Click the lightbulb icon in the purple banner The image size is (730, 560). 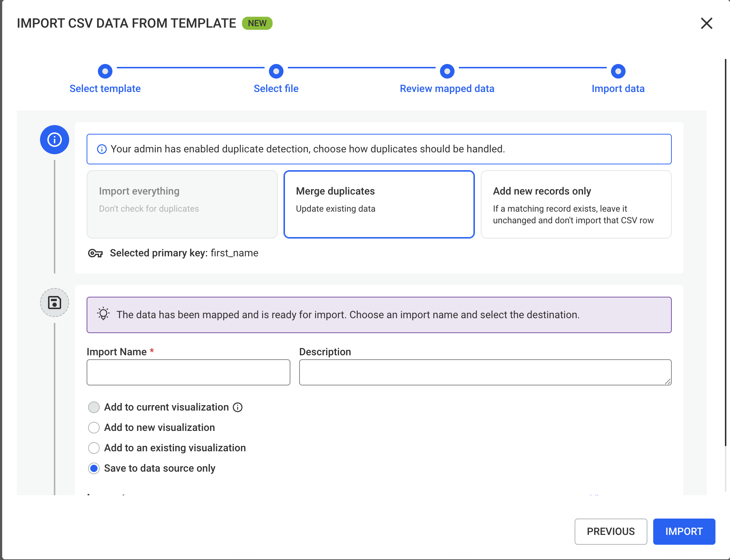click(x=103, y=314)
